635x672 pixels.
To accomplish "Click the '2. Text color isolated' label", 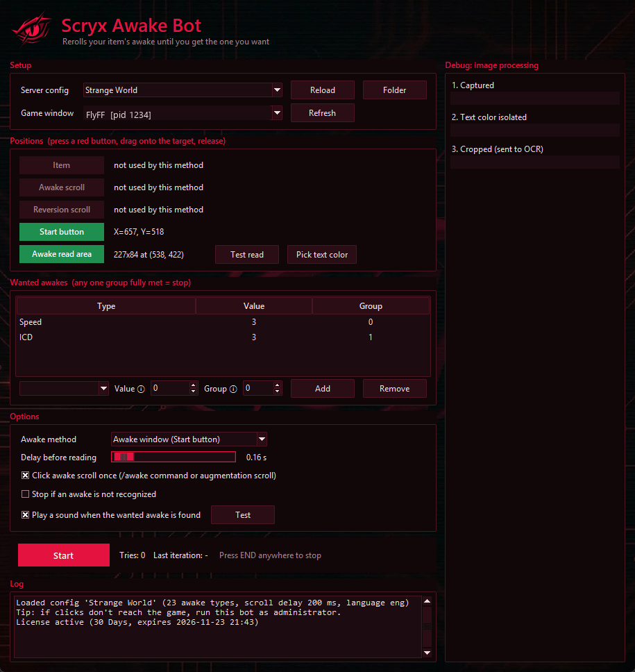I will pyautogui.click(x=489, y=117).
